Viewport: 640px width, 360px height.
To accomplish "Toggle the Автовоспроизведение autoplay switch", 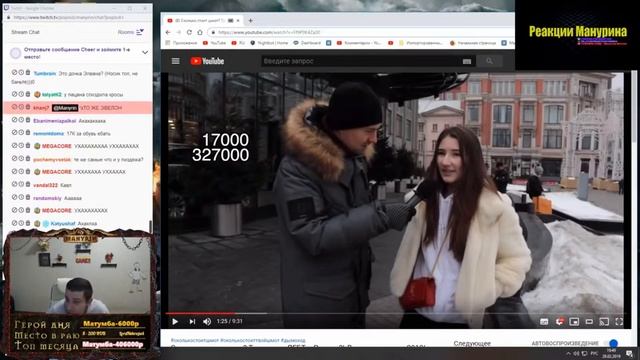I will pyautogui.click(x=611, y=343).
